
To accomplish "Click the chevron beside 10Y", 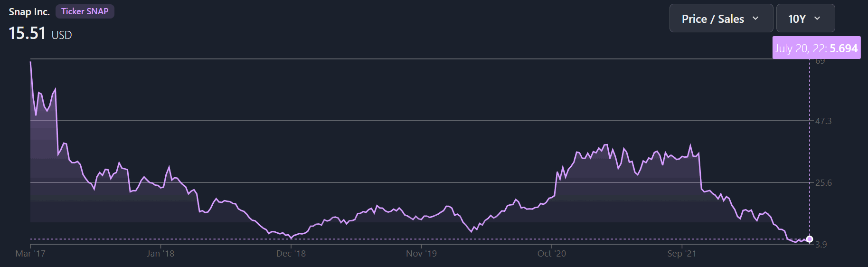I will [x=817, y=19].
